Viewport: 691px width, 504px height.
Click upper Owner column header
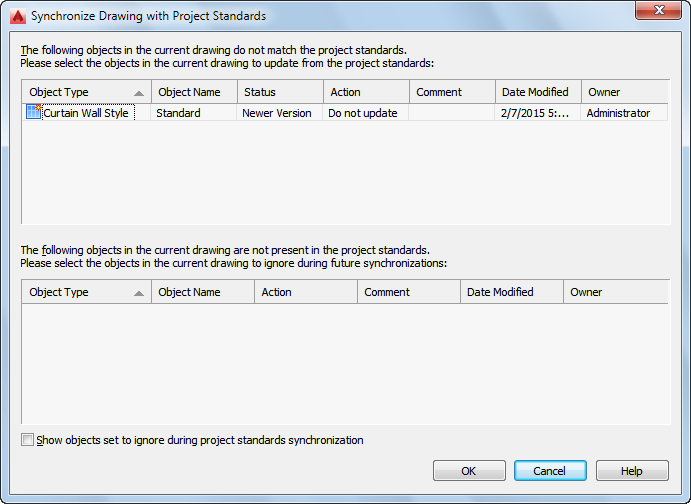pos(624,92)
